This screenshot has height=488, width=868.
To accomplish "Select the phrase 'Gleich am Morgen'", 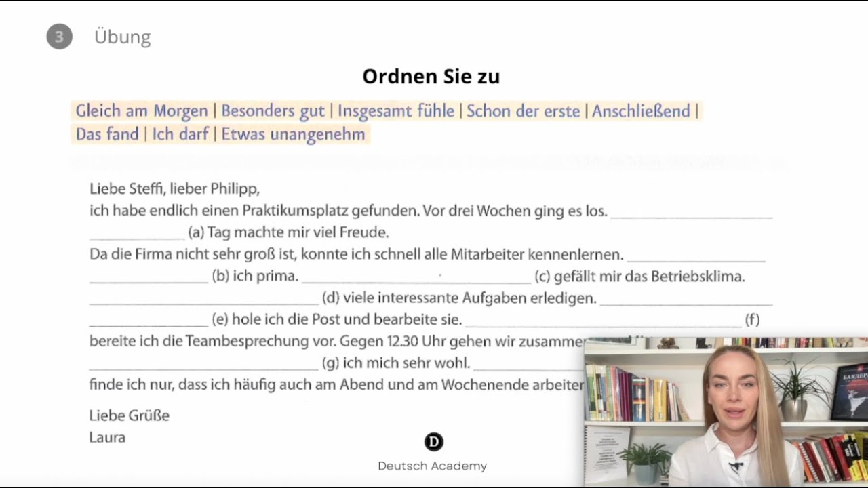I will pyautogui.click(x=142, y=111).
